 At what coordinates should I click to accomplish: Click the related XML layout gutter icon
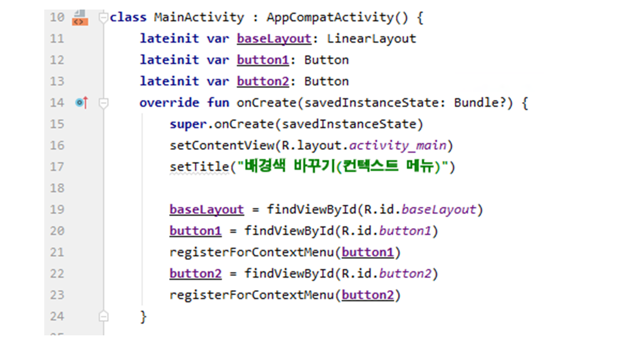[79, 18]
